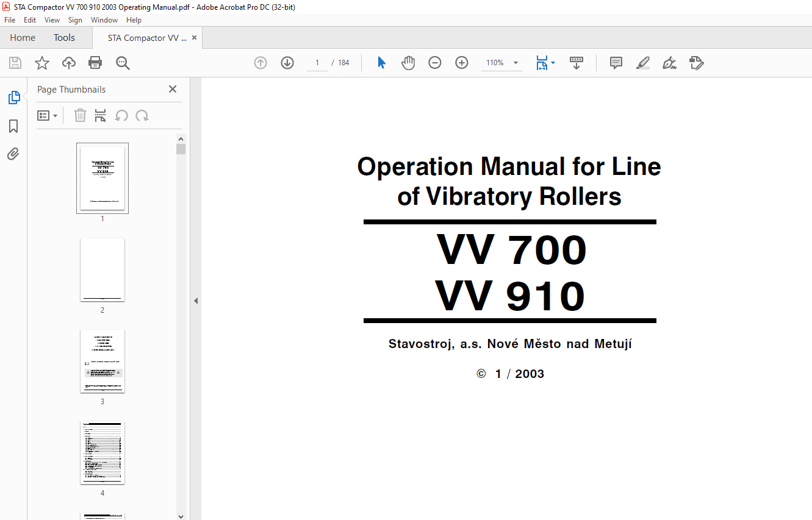Click the Stamp tool icon
The height and width of the screenshot is (520, 812).
(697, 63)
